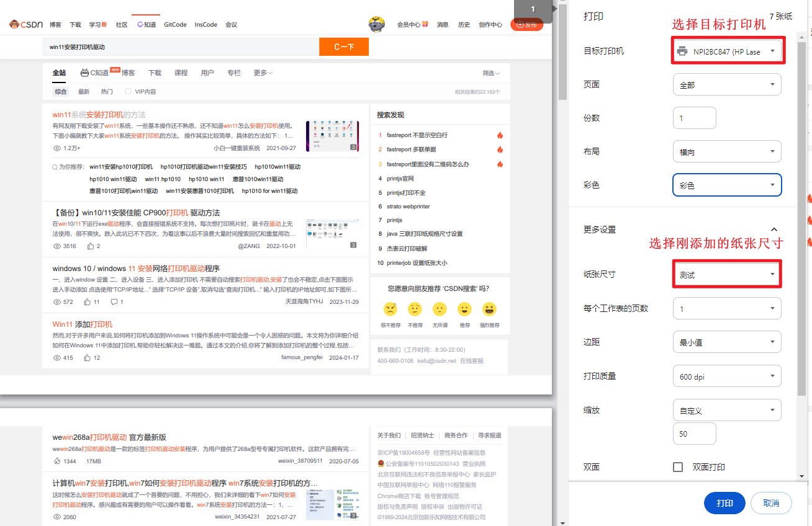Open the 目标打印机 destination dropdown
Image resolution: width=812 pixels, height=526 pixels.
pyautogui.click(x=727, y=51)
